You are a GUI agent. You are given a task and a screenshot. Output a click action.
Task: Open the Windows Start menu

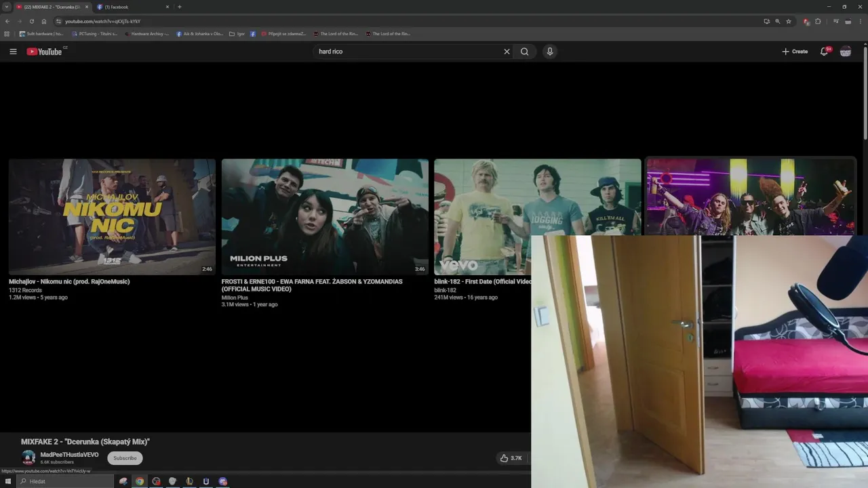click(x=8, y=481)
